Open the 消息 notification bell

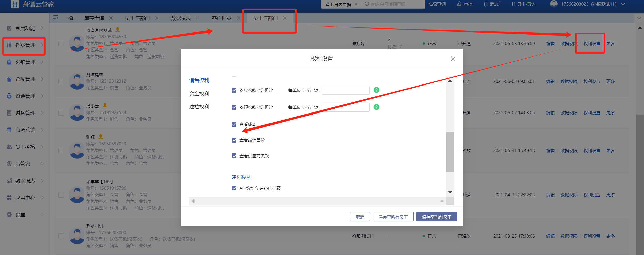491,4
